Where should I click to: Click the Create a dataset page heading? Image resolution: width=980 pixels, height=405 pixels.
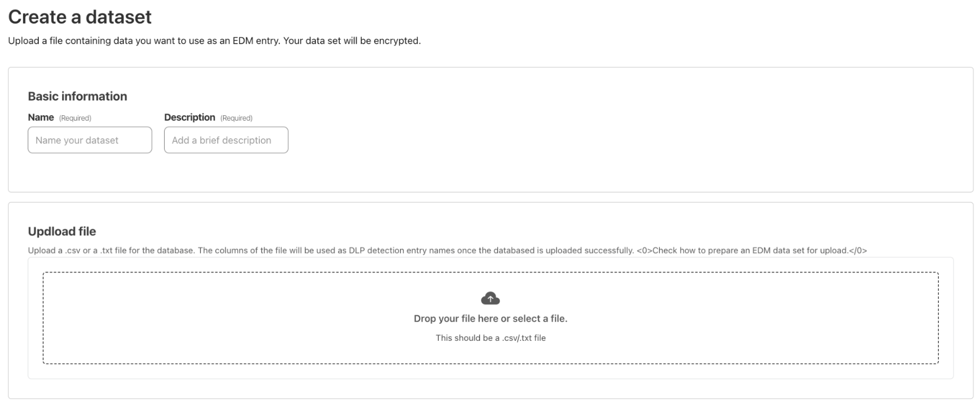click(80, 17)
